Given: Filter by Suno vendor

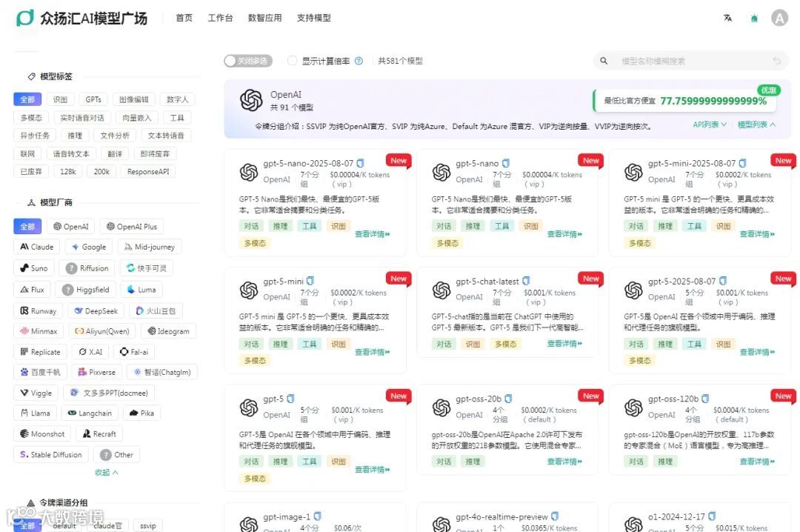Looking at the screenshot, I should click(x=33, y=268).
